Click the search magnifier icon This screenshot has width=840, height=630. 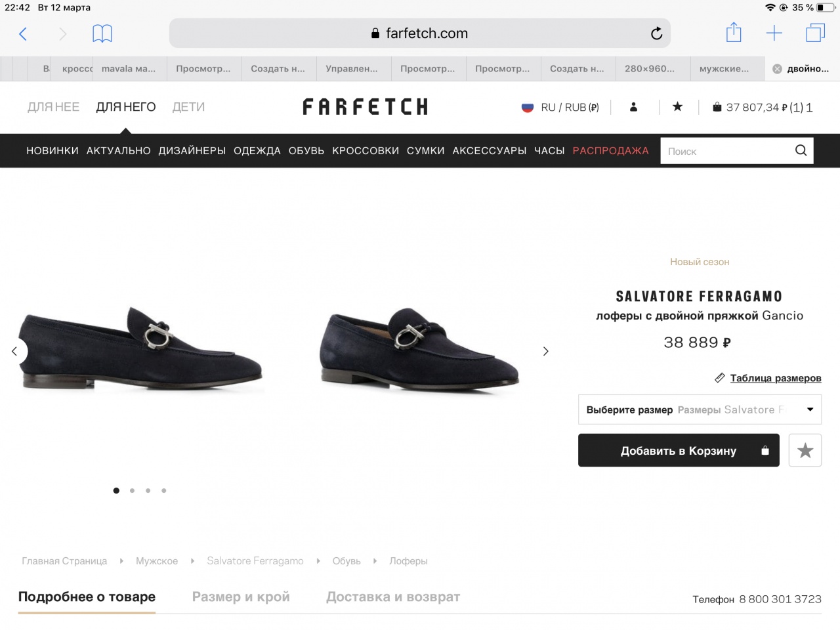(801, 150)
